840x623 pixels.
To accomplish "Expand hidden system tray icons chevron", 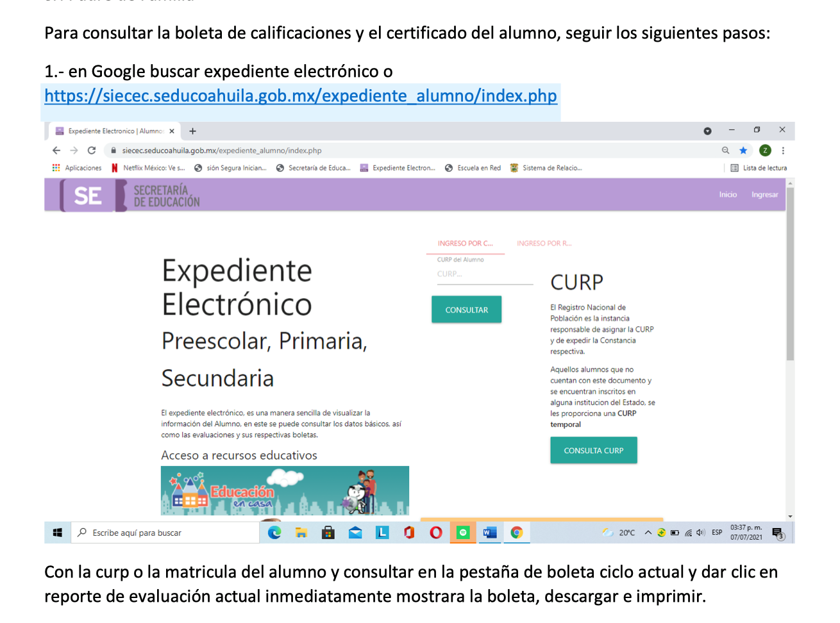I will [648, 533].
